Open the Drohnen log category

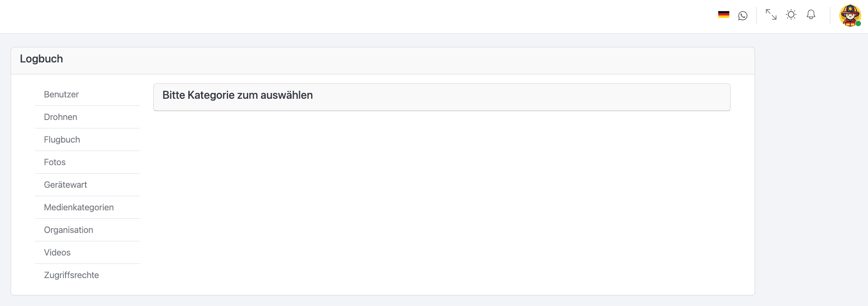60,117
